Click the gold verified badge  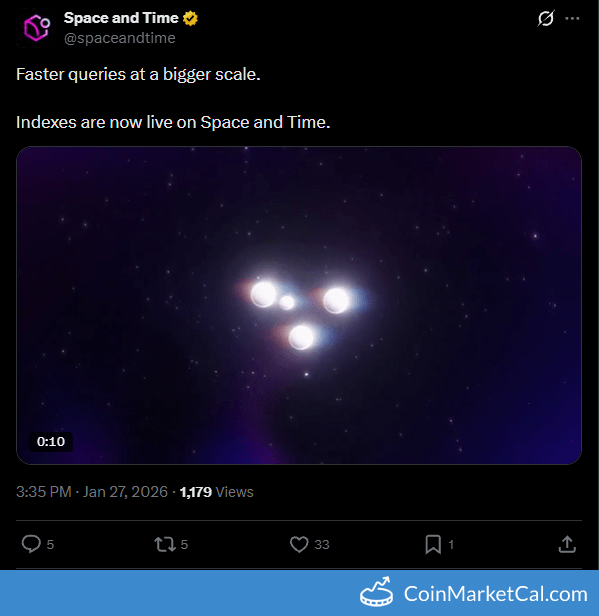pyautogui.click(x=191, y=18)
